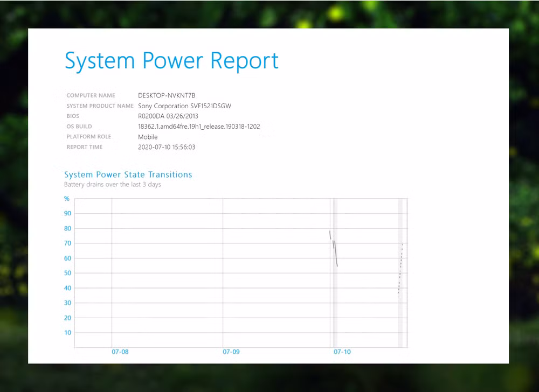Click the 07-08 date axis label
This screenshot has width=539, height=392.
tap(120, 352)
